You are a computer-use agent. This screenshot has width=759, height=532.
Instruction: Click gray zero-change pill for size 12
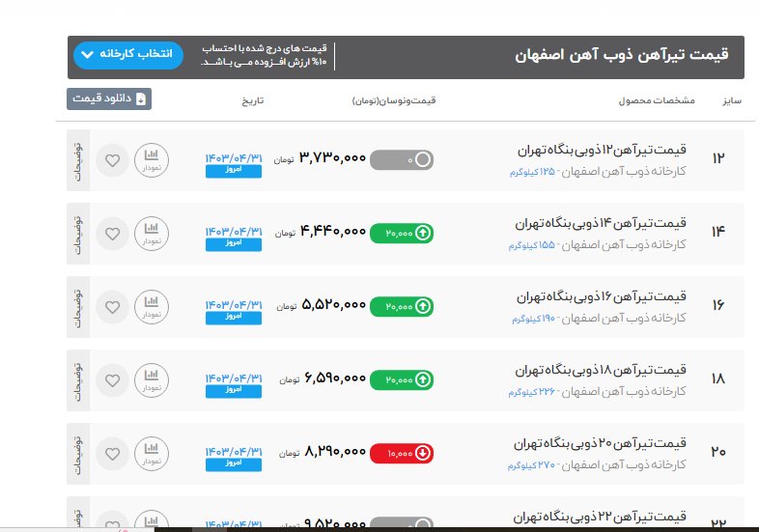[x=402, y=159]
